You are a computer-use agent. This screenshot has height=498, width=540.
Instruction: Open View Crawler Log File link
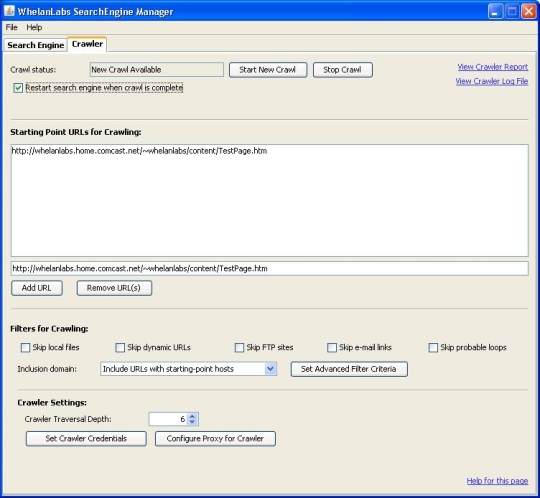pyautogui.click(x=492, y=81)
